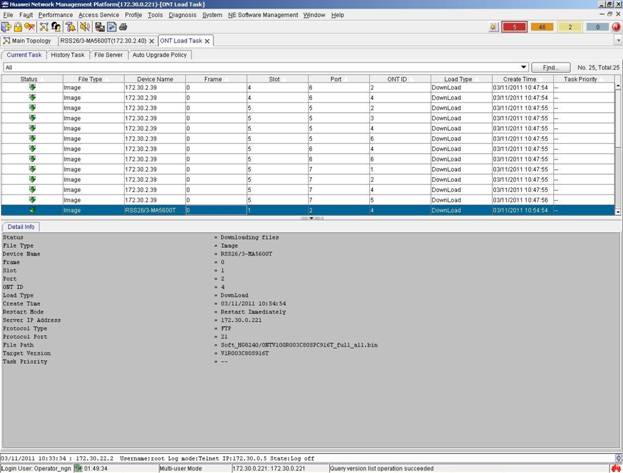Click the Find button
Screen dimensions: 623x473
coord(550,68)
